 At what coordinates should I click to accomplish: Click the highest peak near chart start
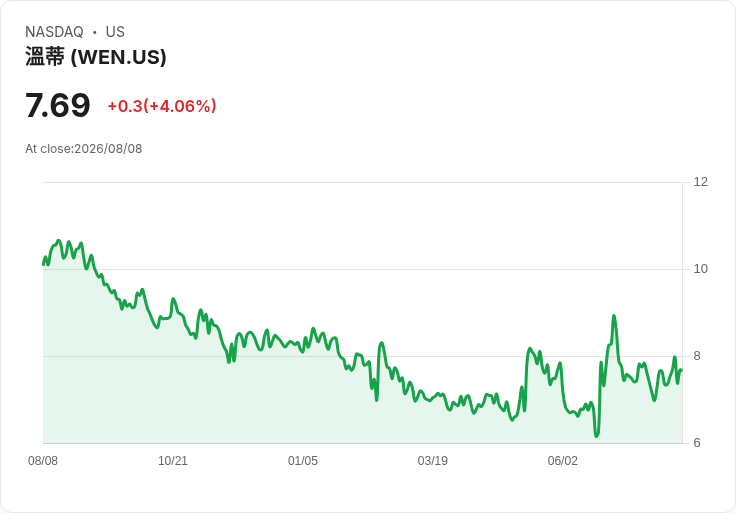59,241
